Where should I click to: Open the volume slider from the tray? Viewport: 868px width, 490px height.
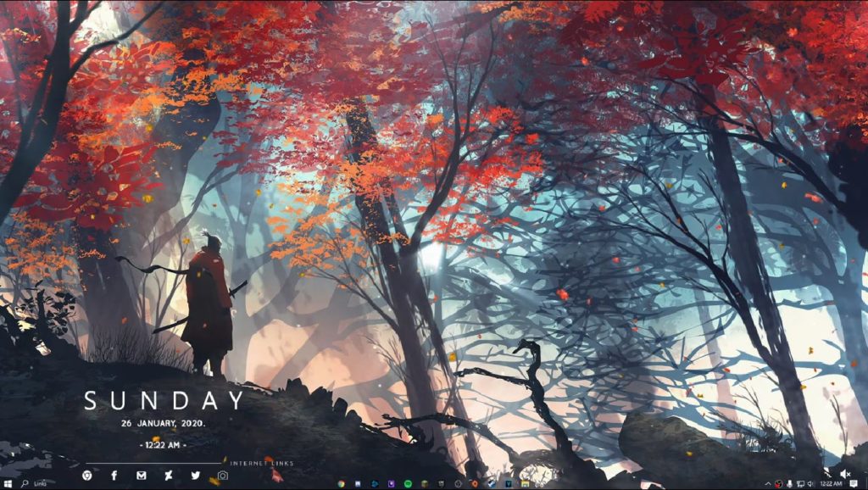[x=810, y=483]
